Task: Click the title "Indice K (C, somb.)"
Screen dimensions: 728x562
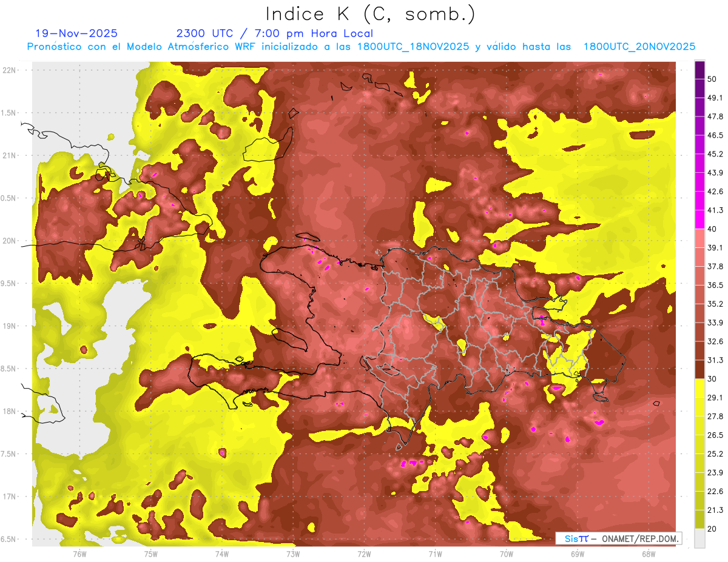Action: click(370, 15)
